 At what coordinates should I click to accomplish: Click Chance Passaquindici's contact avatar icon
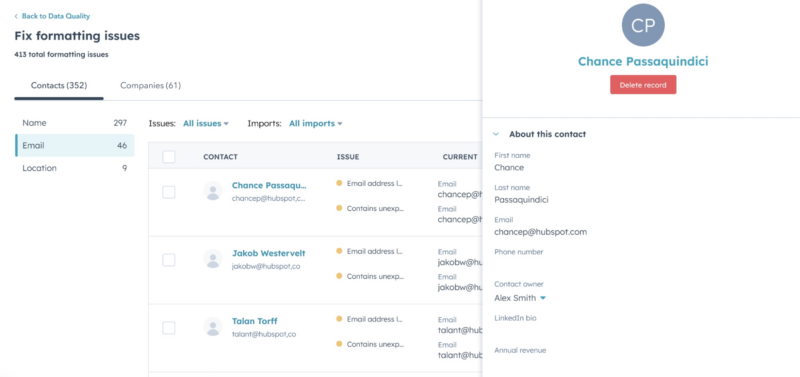[213, 191]
